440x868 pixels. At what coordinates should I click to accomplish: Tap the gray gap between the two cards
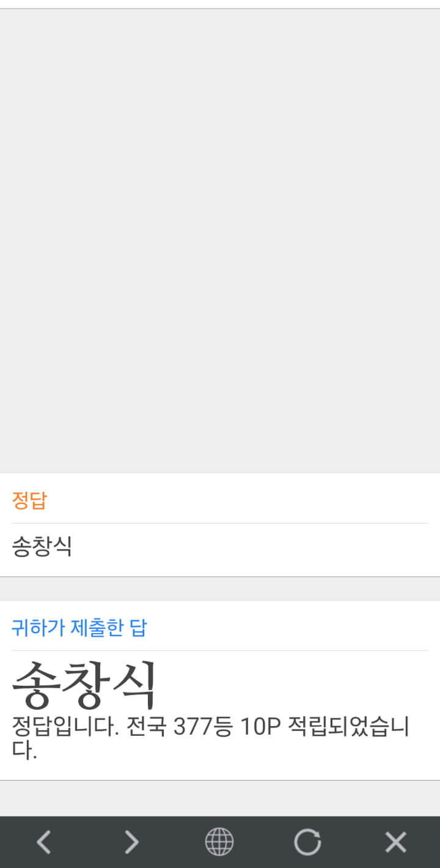point(220,588)
